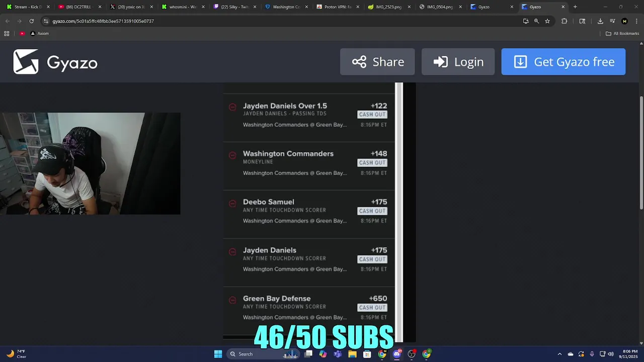Show hidden system tray icons chevron

tap(559, 354)
